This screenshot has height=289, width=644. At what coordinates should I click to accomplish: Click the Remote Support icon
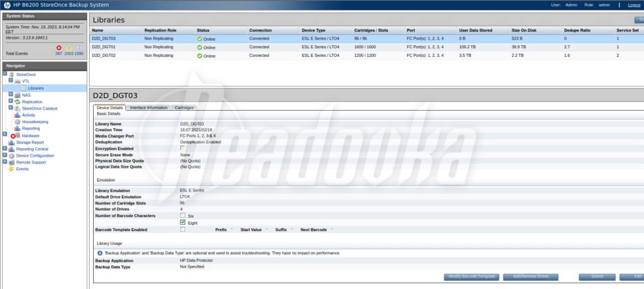tap(12, 162)
